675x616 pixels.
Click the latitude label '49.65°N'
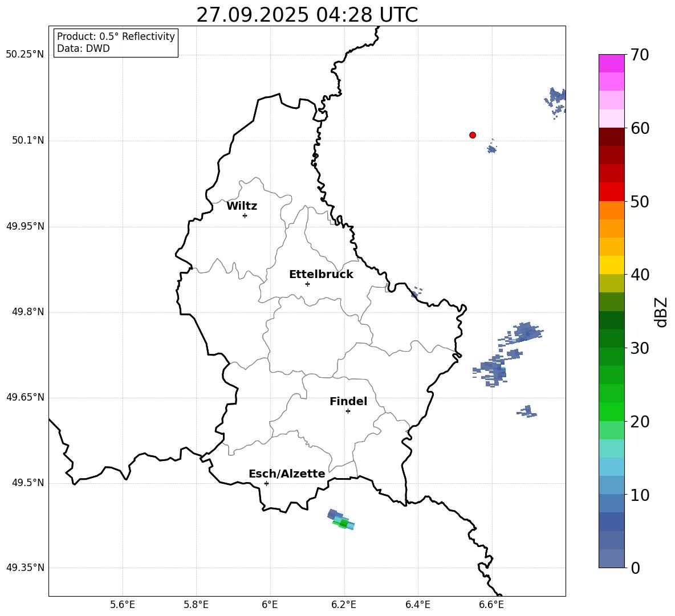(x=25, y=397)
